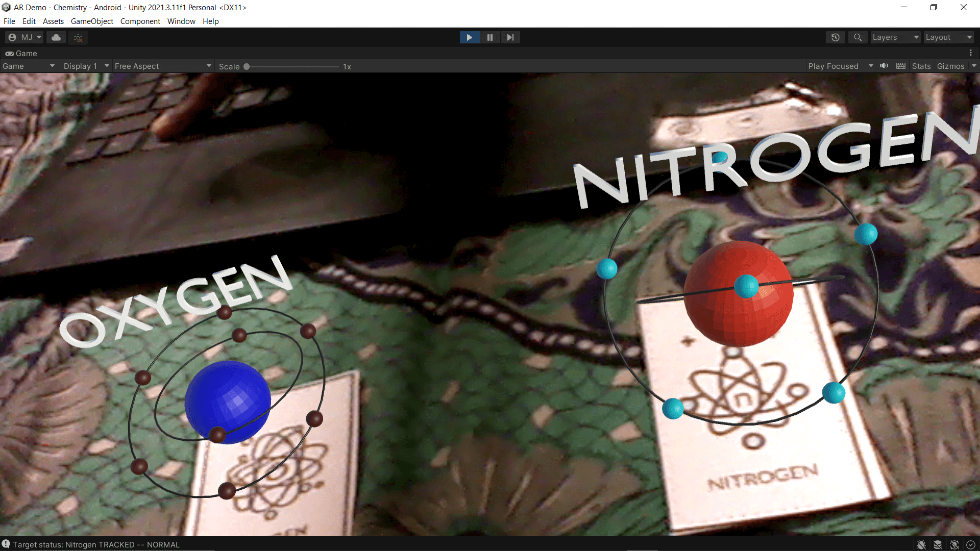Pause play mode
This screenshot has height=551, width=980.
point(489,37)
